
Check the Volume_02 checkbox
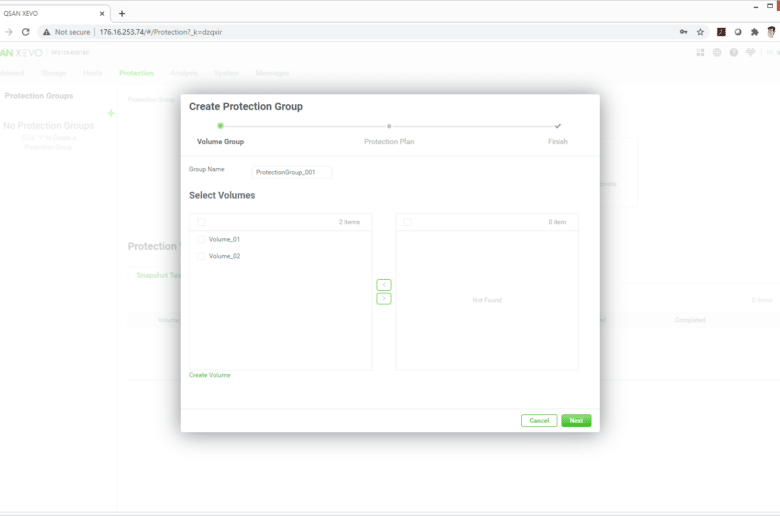[201, 256]
